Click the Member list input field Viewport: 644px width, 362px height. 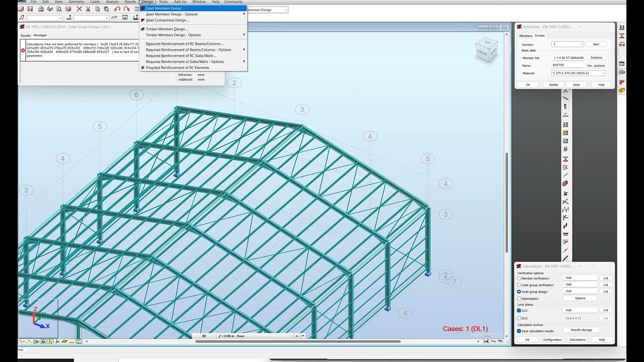[568, 58]
